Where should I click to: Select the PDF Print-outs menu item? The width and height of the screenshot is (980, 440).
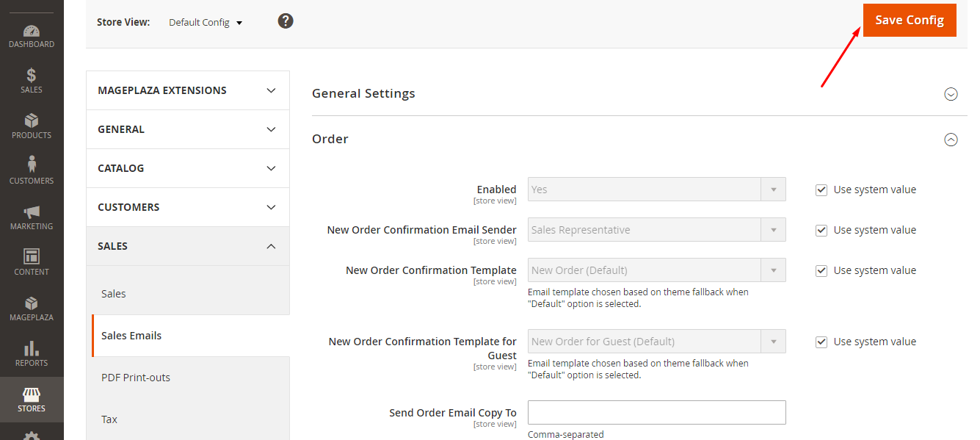tap(136, 378)
